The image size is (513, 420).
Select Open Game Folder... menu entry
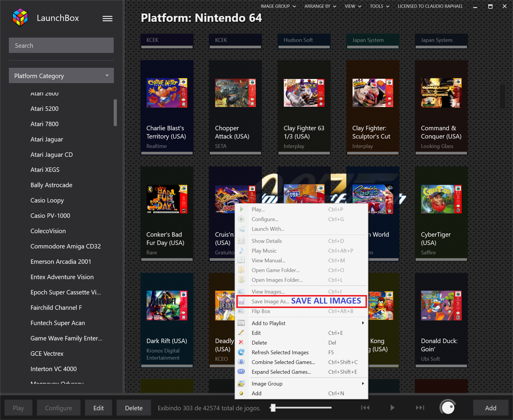coord(301,270)
